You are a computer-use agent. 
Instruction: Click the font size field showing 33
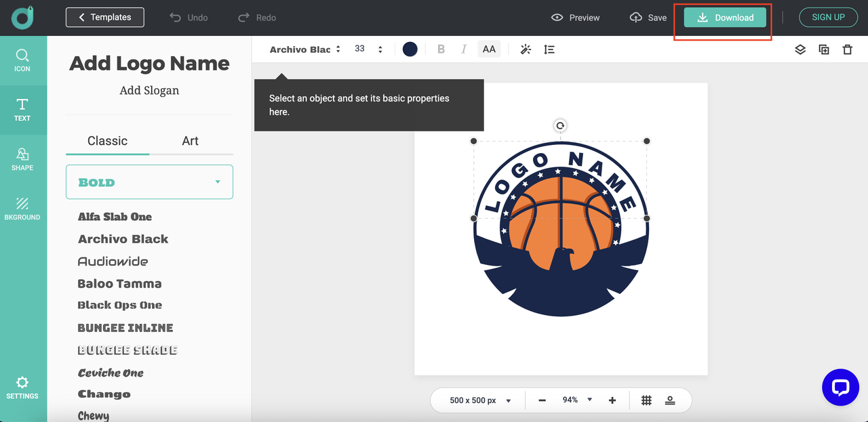(x=360, y=49)
